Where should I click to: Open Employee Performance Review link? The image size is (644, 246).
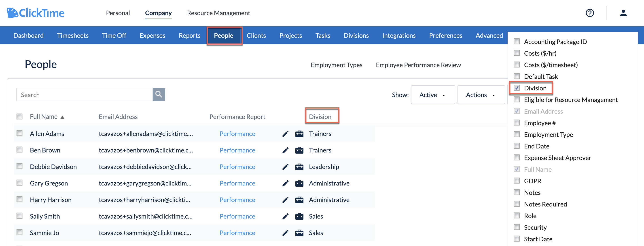418,65
